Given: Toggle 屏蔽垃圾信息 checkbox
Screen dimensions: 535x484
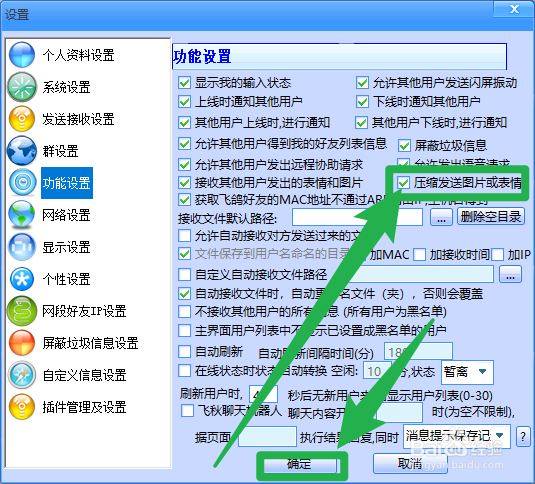Looking at the screenshot, I should (404, 146).
